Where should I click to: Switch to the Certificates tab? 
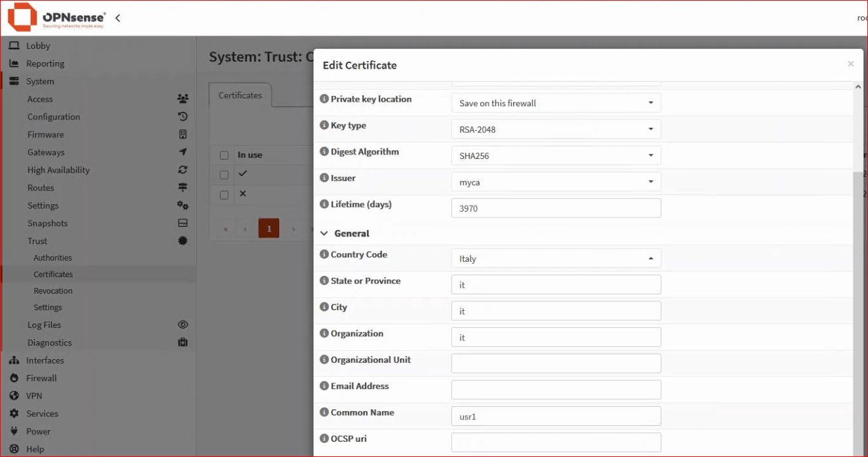click(240, 95)
